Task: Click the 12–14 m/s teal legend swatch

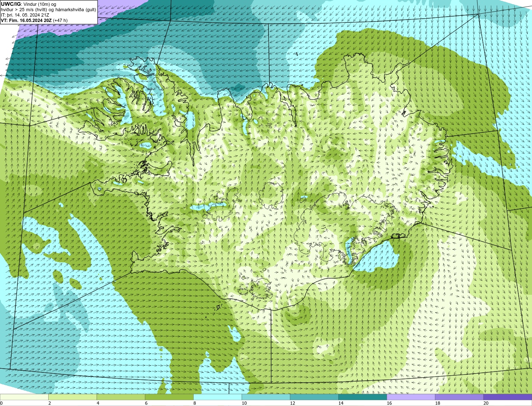Action: tap(314, 397)
